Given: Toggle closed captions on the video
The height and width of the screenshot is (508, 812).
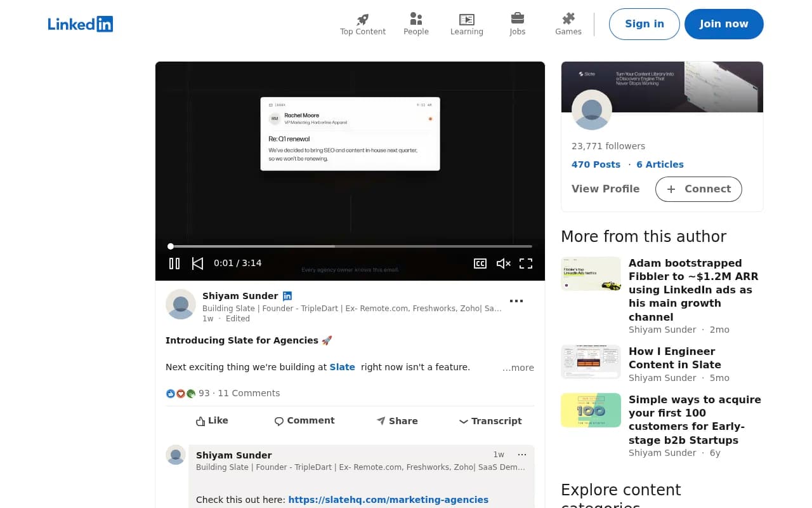Looking at the screenshot, I should click(480, 263).
